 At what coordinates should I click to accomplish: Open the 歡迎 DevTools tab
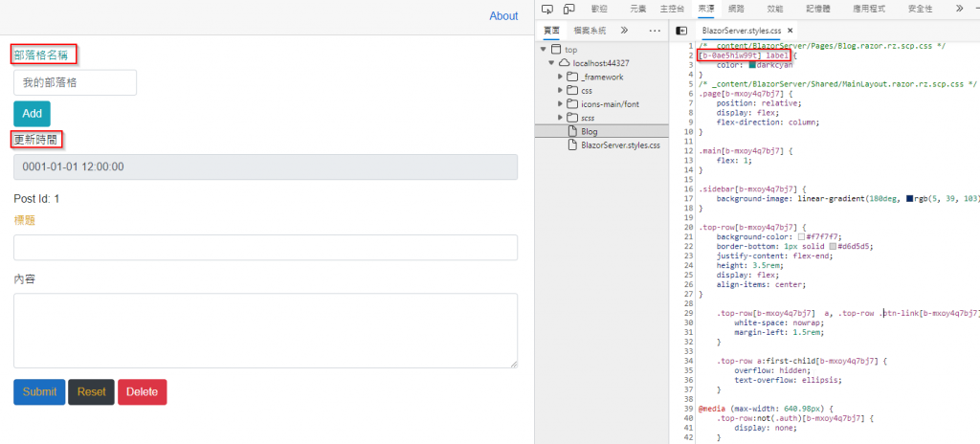click(x=599, y=9)
